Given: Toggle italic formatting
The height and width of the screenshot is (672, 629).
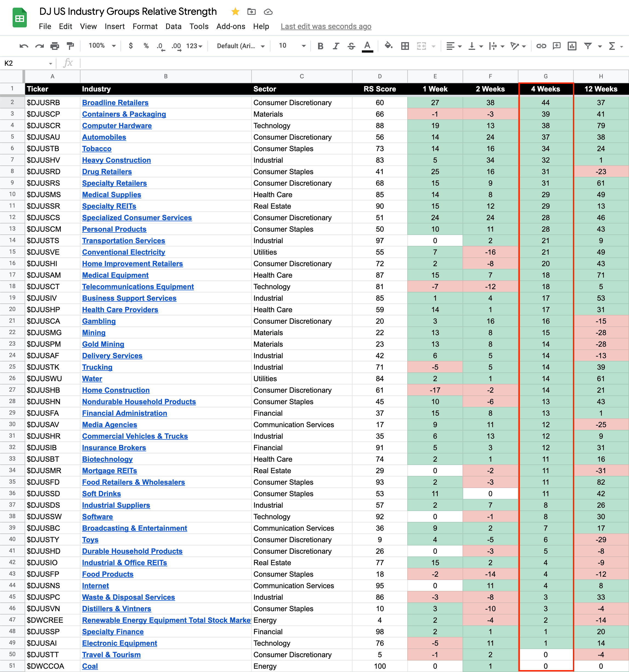Looking at the screenshot, I should (x=336, y=46).
